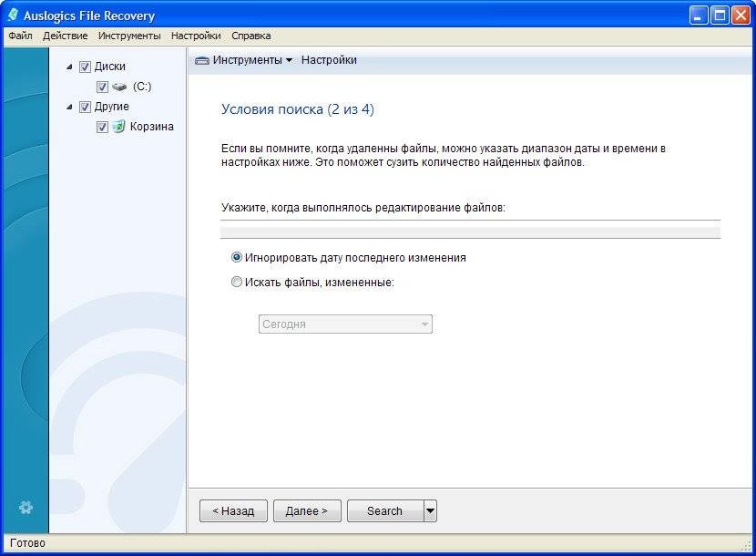Proceed with the Далее button
Image resolution: width=756 pixels, height=556 pixels.
(307, 510)
